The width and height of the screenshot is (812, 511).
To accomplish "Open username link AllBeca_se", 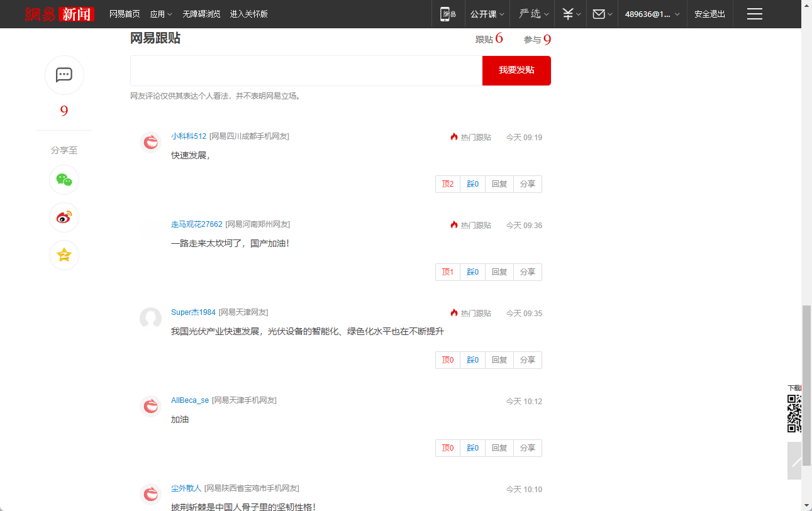I will pyautogui.click(x=190, y=400).
